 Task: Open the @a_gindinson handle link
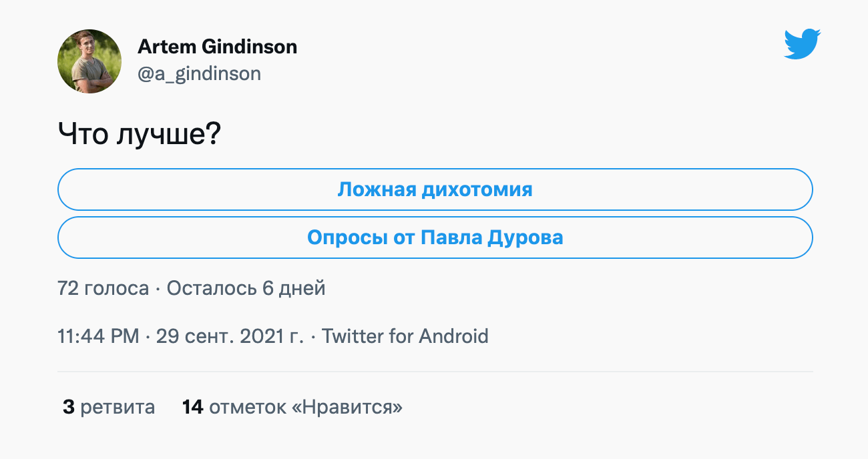(199, 73)
